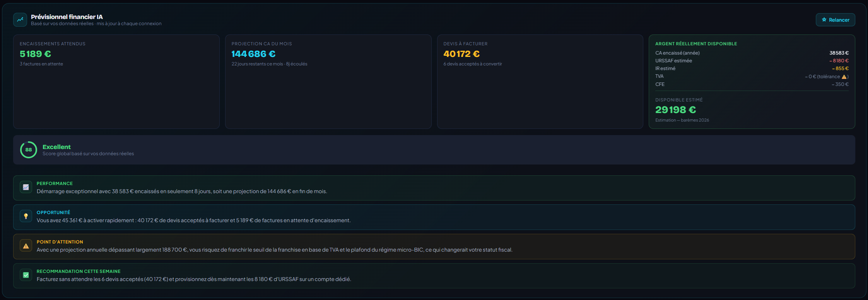Click the URSSAF estimée line
The width and height of the screenshot is (868, 300).
752,61
